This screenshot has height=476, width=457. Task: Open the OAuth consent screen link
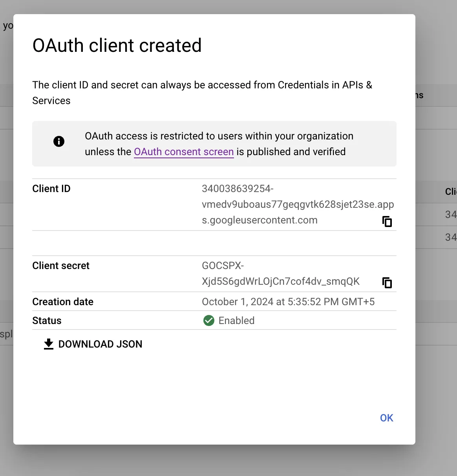coord(184,152)
